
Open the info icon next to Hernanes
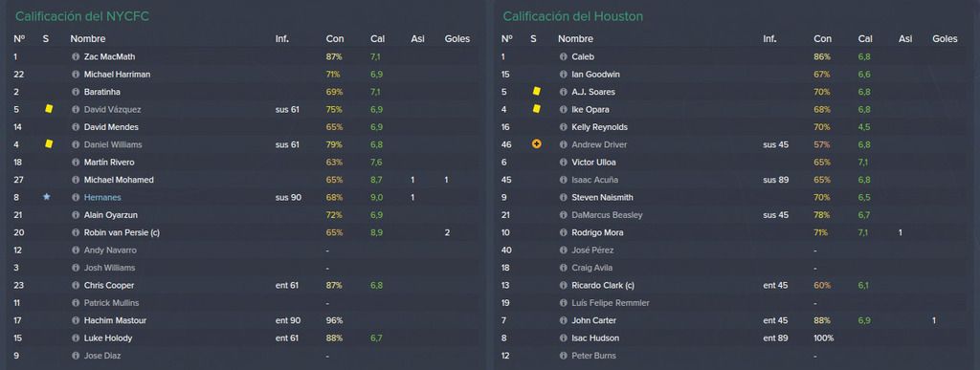(76, 197)
